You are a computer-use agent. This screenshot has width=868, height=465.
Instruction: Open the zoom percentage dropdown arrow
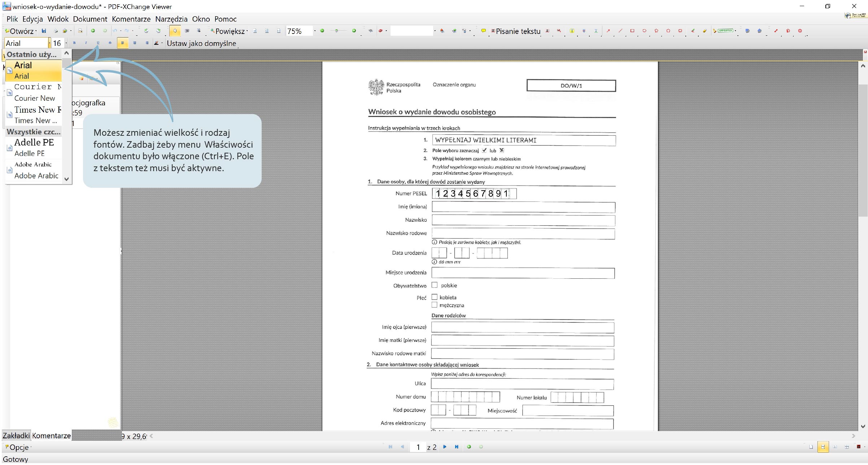315,31
